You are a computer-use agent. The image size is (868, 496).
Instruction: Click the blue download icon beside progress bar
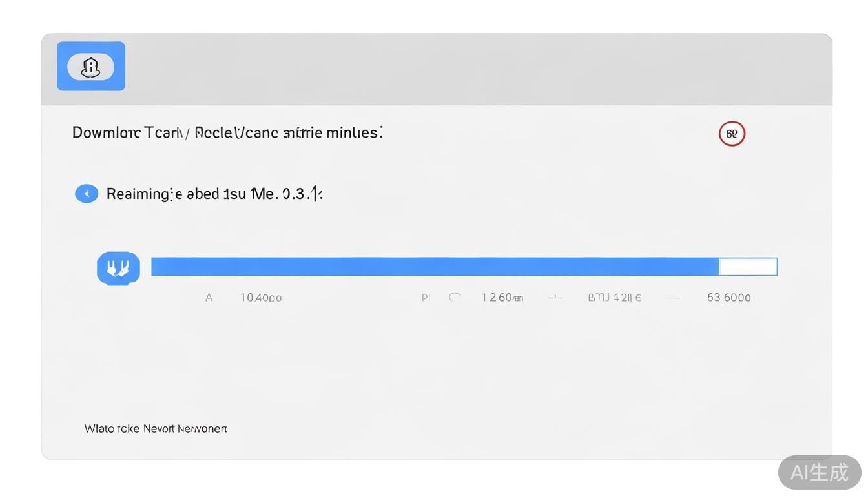[x=118, y=268]
